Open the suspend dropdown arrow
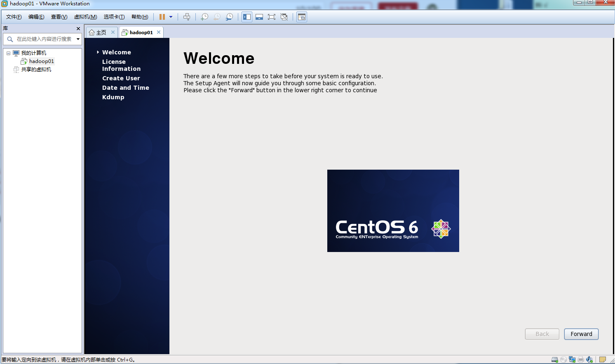 170,16
